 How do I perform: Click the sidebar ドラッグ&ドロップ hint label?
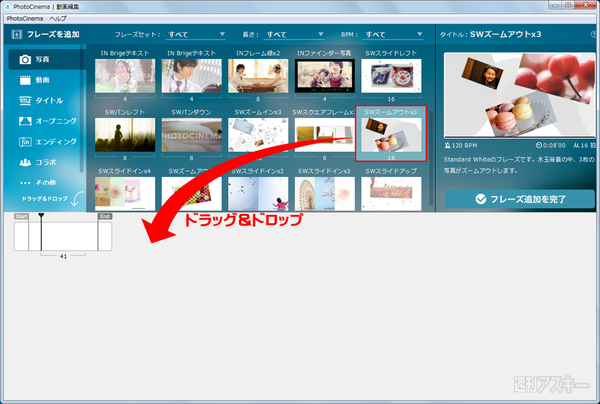click(x=44, y=199)
